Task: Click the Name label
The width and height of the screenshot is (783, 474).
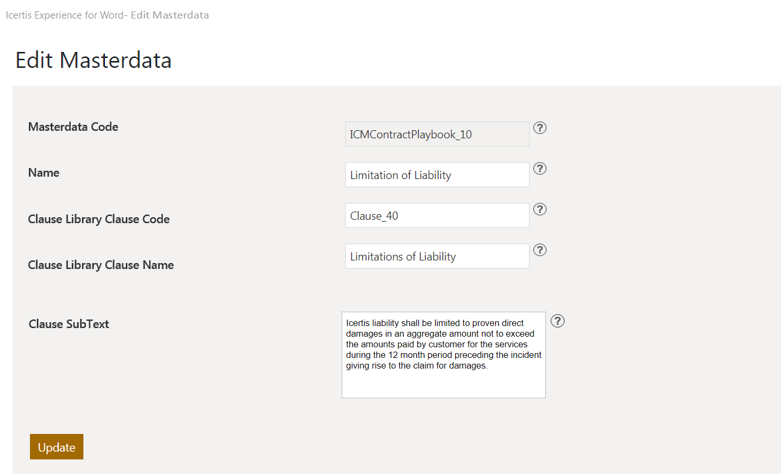Action: [x=44, y=173]
